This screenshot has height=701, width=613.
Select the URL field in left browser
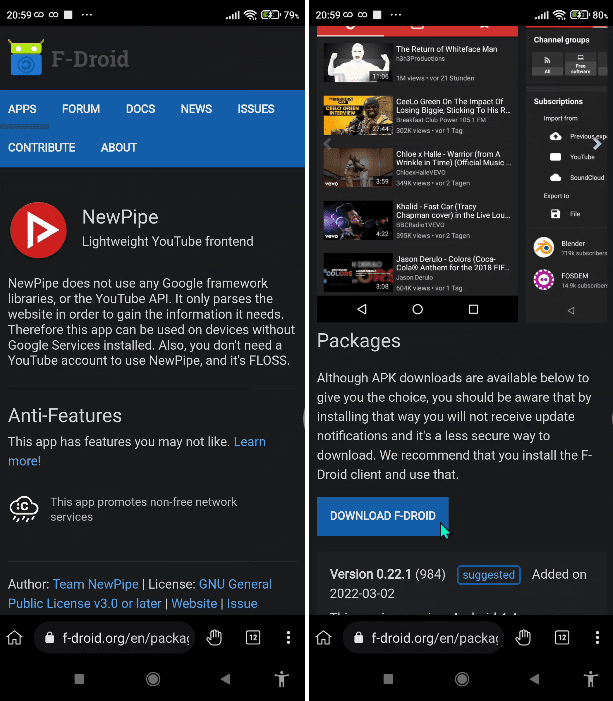point(114,638)
